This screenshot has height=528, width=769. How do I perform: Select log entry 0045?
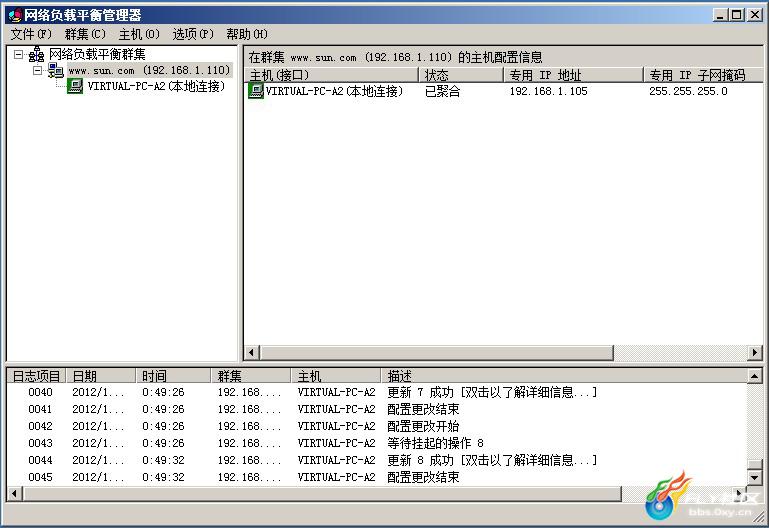(x=377, y=477)
